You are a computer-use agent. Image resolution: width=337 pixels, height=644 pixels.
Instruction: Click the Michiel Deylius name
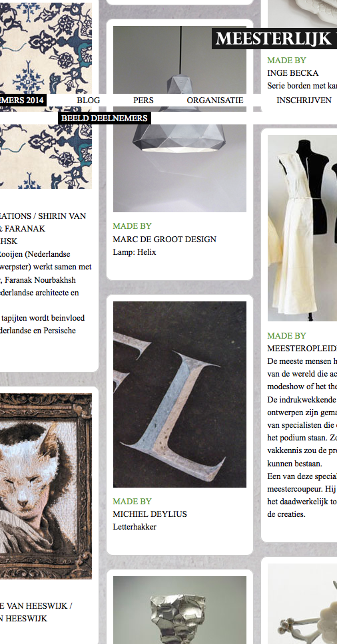point(150,514)
